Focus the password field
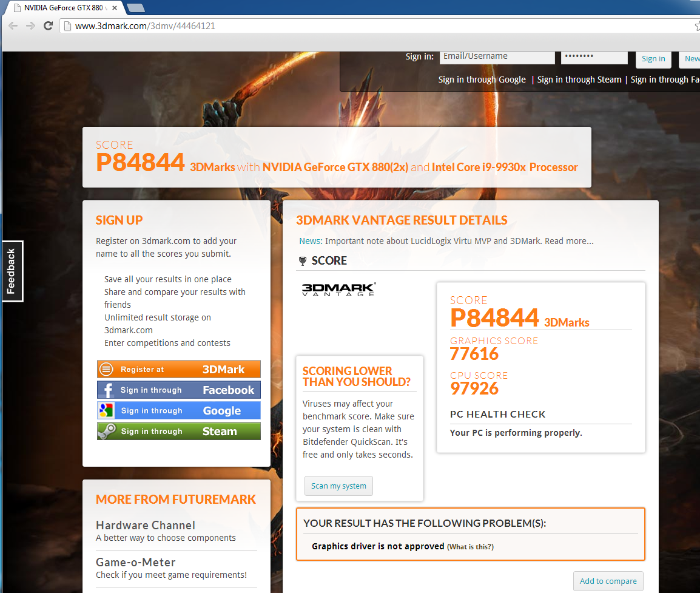 click(594, 57)
